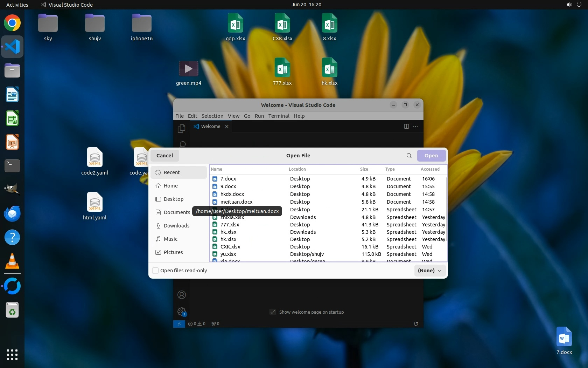Click the Open button in dialog
The image size is (588, 368).
(431, 156)
